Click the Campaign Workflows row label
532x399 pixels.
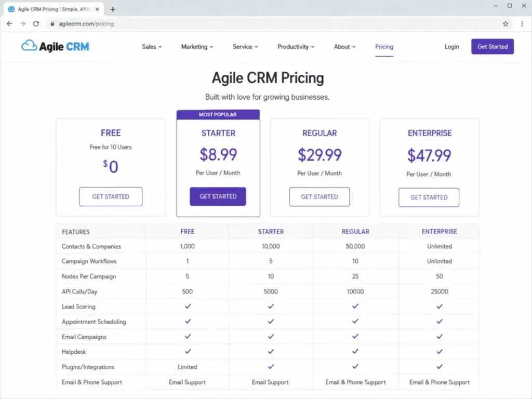point(89,261)
